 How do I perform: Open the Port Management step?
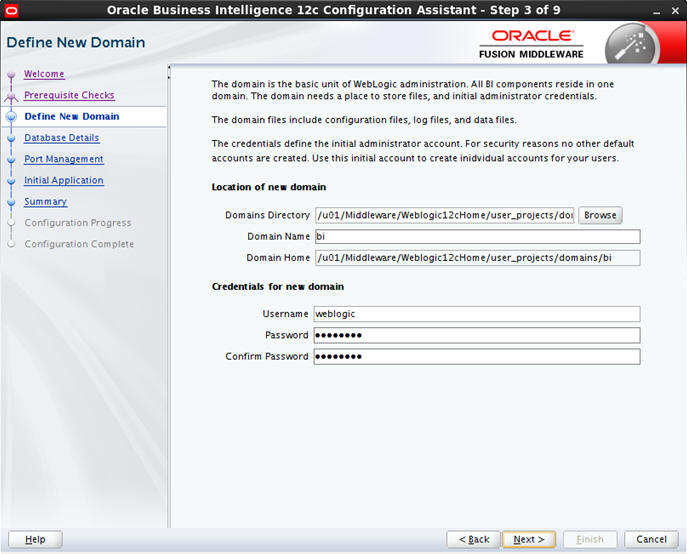[x=64, y=159]
